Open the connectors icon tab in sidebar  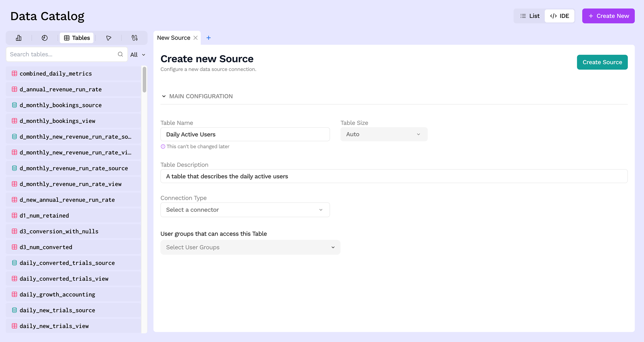135,38
